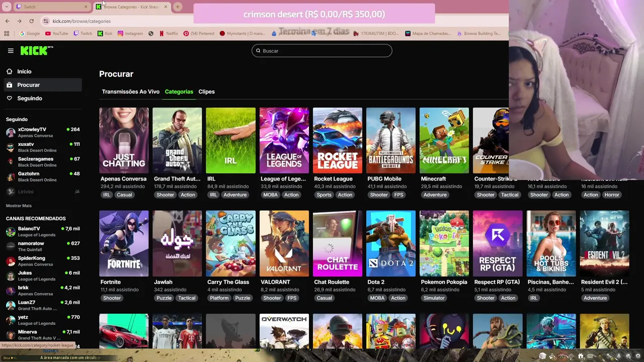Open a new browser tab
Image resolution: width=644 pixels, height=362 pixels.
[x=178, y=7]
